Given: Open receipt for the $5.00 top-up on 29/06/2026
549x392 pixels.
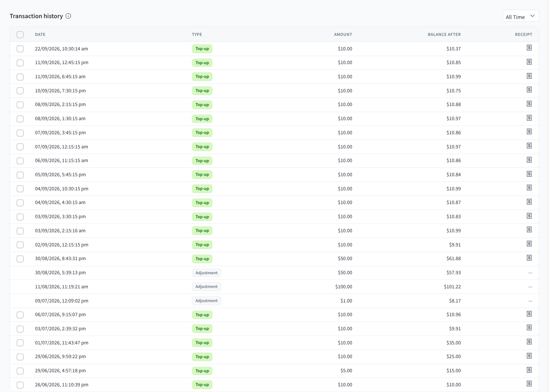Looking at the screenshot, I should [529, 370].
